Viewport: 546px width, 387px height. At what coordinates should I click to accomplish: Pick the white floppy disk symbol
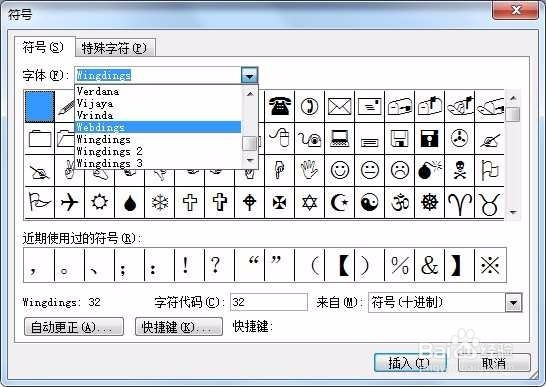[x=399, y=138]
